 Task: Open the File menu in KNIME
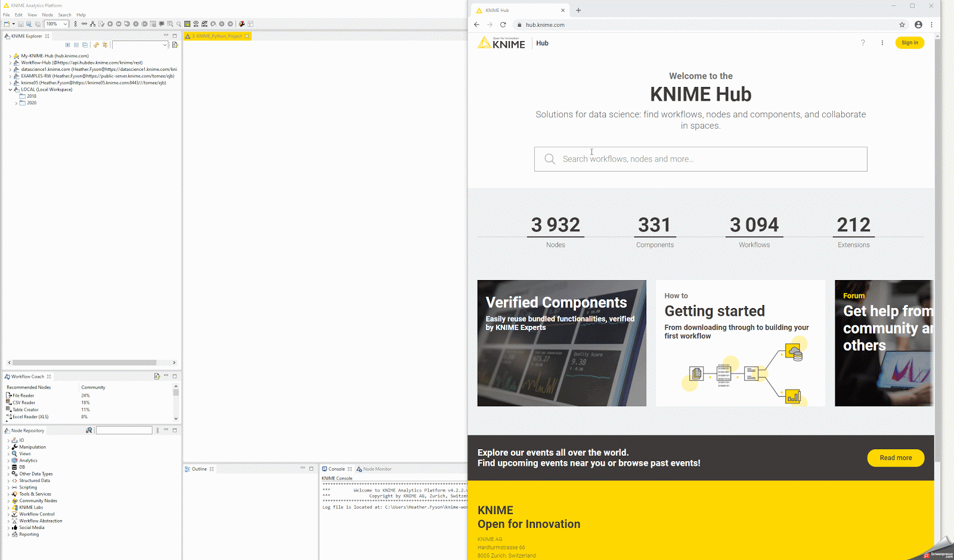[7, 15]
